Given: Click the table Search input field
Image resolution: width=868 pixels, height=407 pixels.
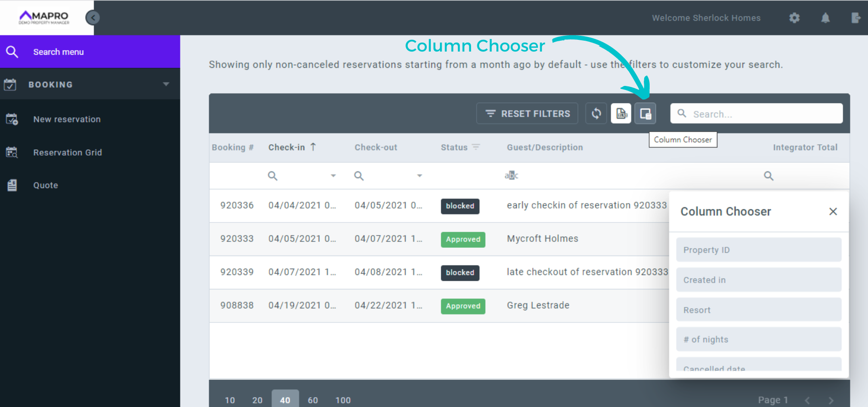Looking at the screenshot, I should click(764, 114).
